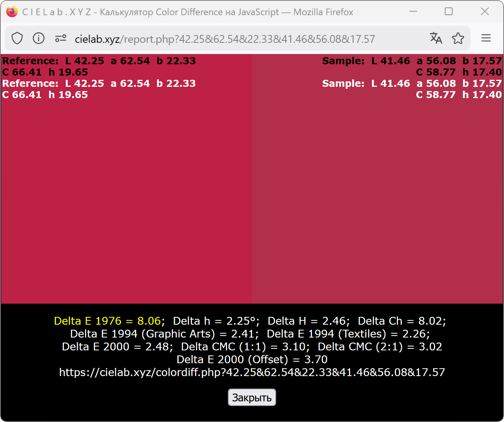
Task: Open the Firefox hamburger menu
Action: (486, 38)
